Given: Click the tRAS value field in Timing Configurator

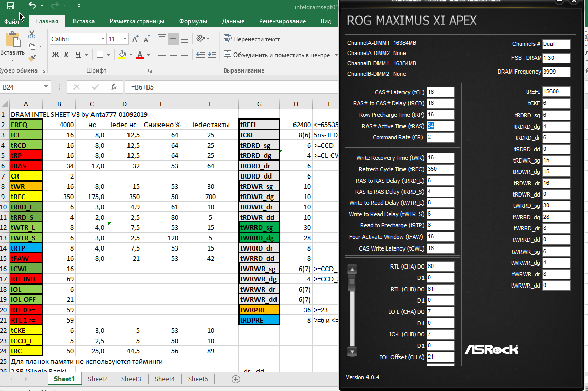Looking at the screenshot, I should [x=440, y=126].
